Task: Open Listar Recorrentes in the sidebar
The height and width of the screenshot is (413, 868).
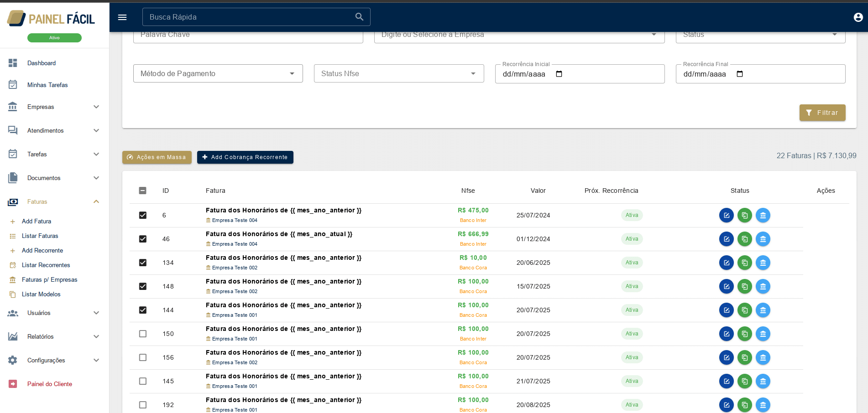Action: pyautogui.click(x=46, y=265)
